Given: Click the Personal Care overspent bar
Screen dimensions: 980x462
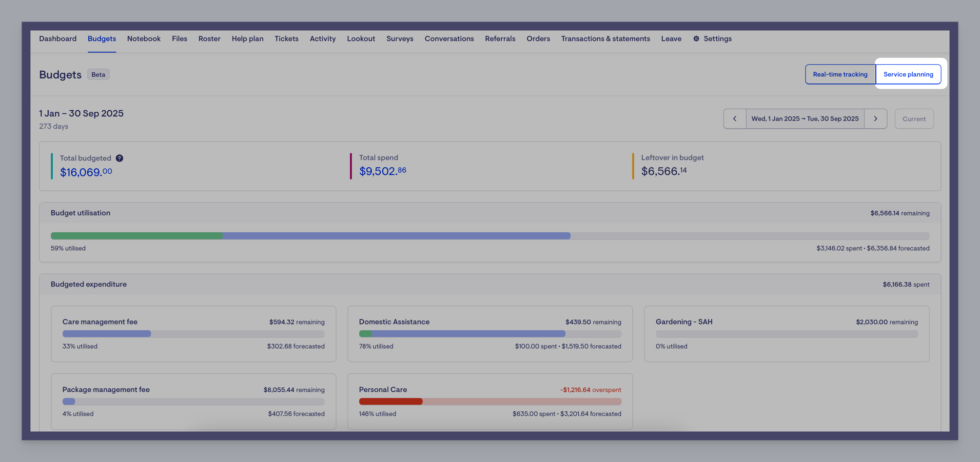Looking at the screenshot, I should 490,402.
